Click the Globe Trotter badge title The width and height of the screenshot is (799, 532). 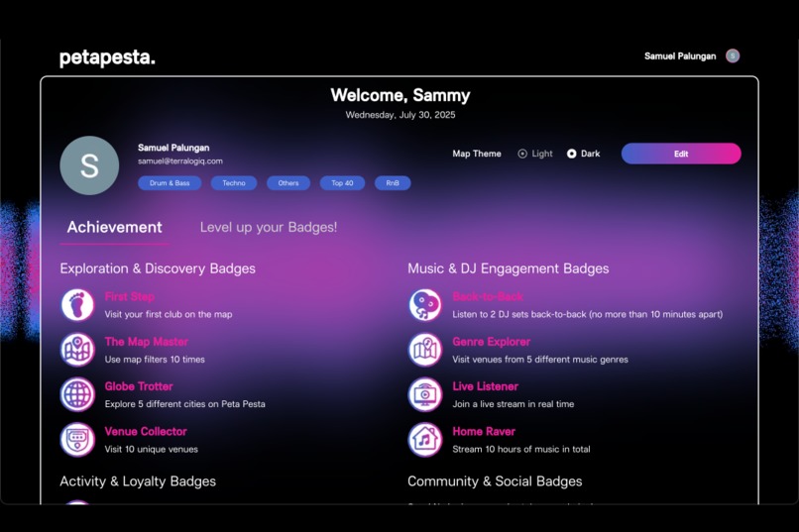tap(139, 386)
